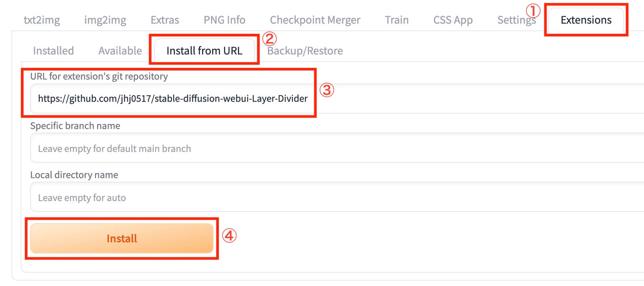Switch to the Train tab

[x=396, y=20]
